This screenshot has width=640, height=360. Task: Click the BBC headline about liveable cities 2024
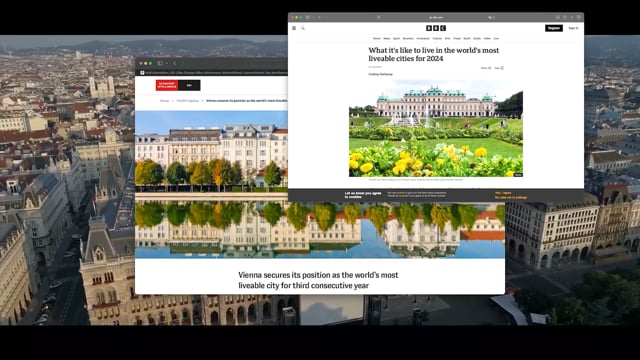[433, 54]
